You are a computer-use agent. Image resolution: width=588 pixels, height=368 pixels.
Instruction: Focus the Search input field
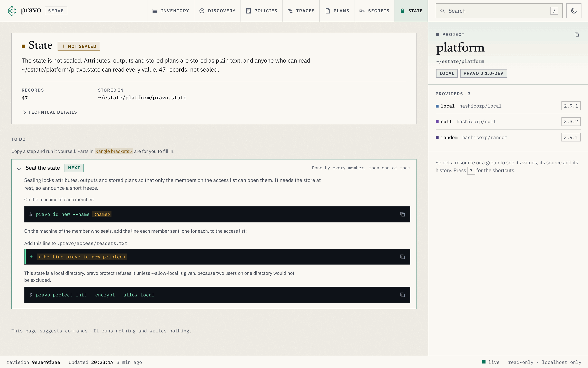pos(499,11)
